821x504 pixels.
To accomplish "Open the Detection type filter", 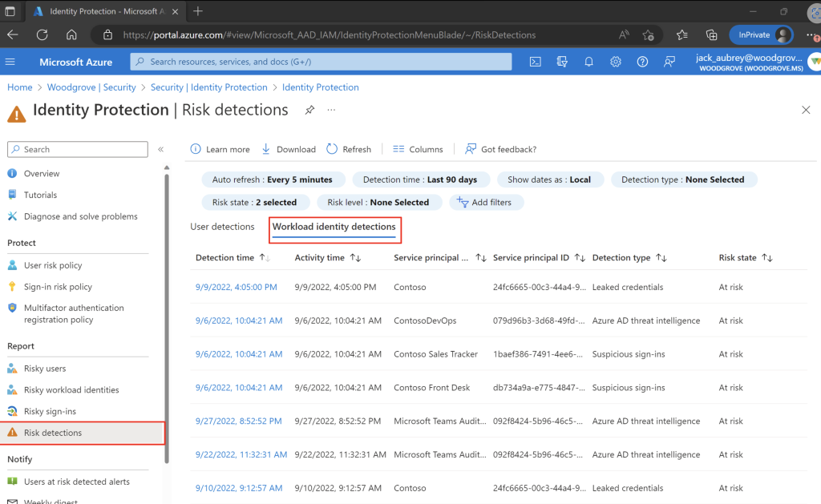I will coord(683,179).
